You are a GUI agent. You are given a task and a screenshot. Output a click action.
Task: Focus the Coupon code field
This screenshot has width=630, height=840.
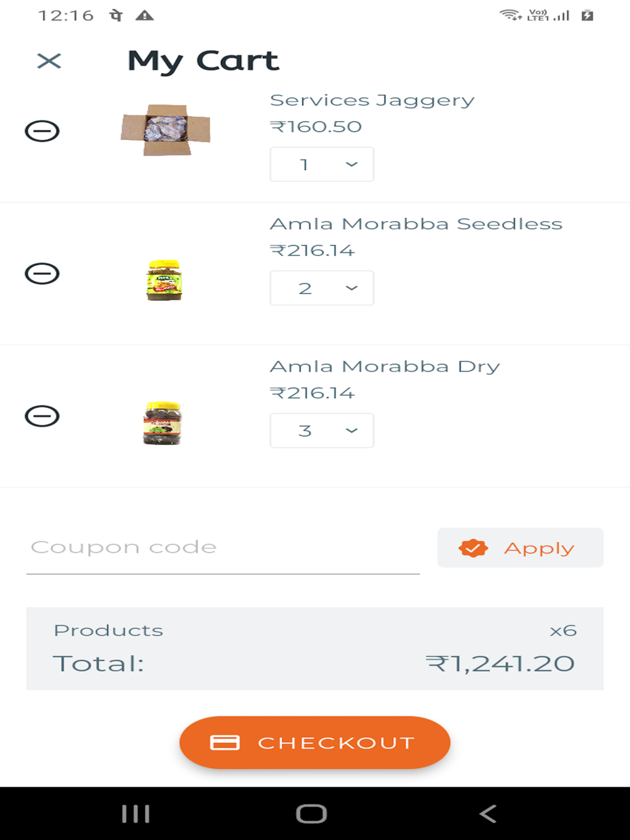(223, 548)
